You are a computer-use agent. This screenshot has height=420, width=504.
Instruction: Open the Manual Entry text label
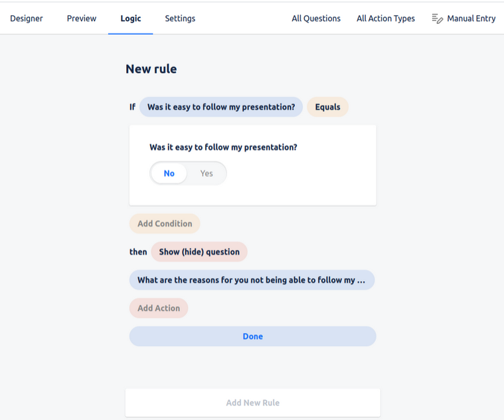pyautogui.click(x=471, y=19)
